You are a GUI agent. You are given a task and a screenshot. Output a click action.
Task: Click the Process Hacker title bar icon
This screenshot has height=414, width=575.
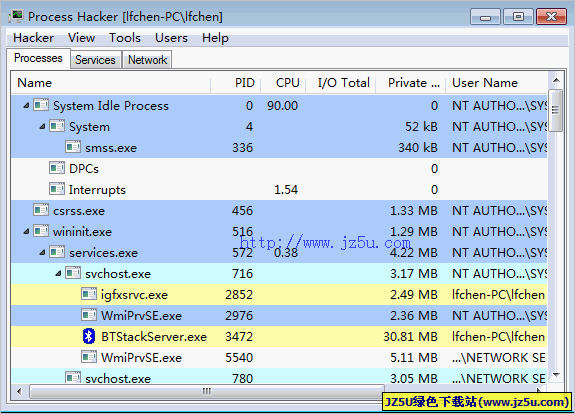[16, 16]
